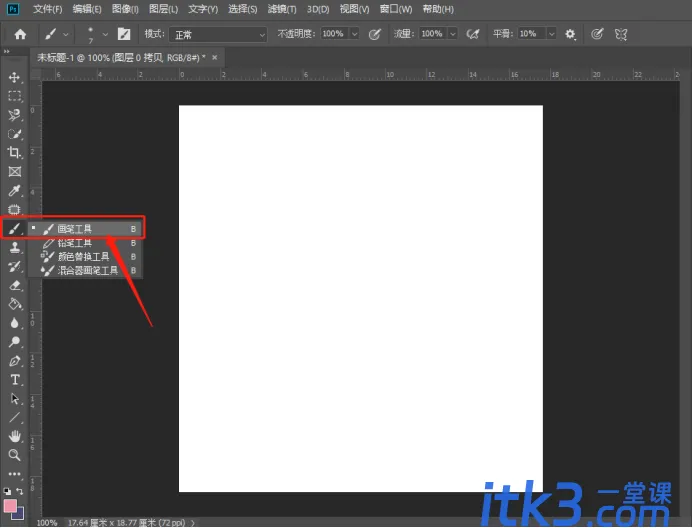This screenshot has height=528, width=692.
Task: Select the Rectangular Marquee tool
Action: point(14,96)
